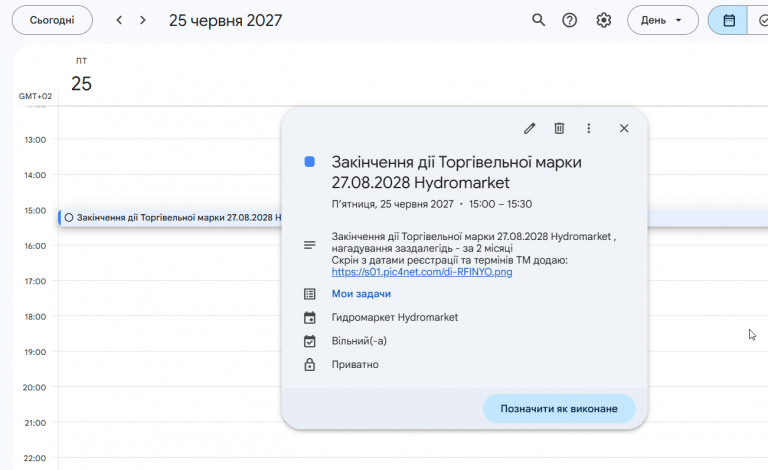Open the s01.pic4net.com screenshot link
768x470 pixels.
[x=422, y=272]
